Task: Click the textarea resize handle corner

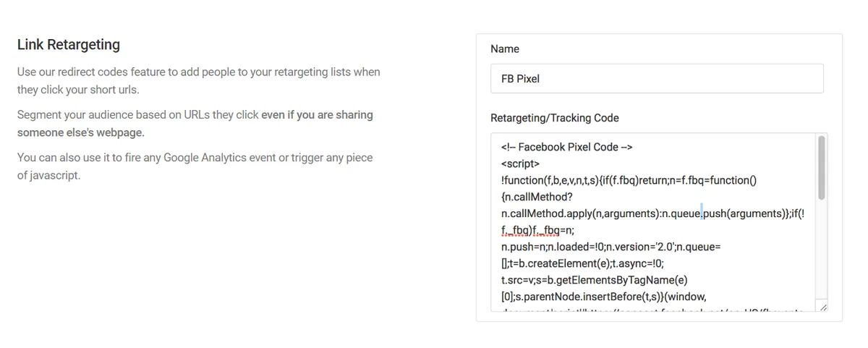Action: 822,307
